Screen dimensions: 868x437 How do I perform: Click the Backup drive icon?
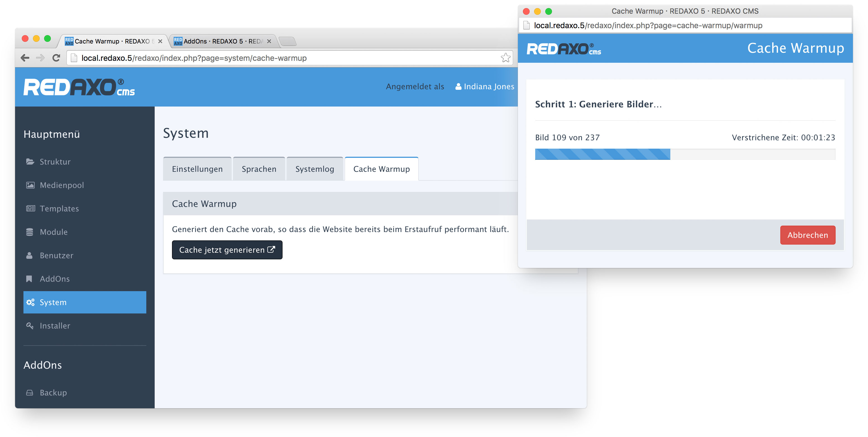pyautogui.click(x=30, y=393)
